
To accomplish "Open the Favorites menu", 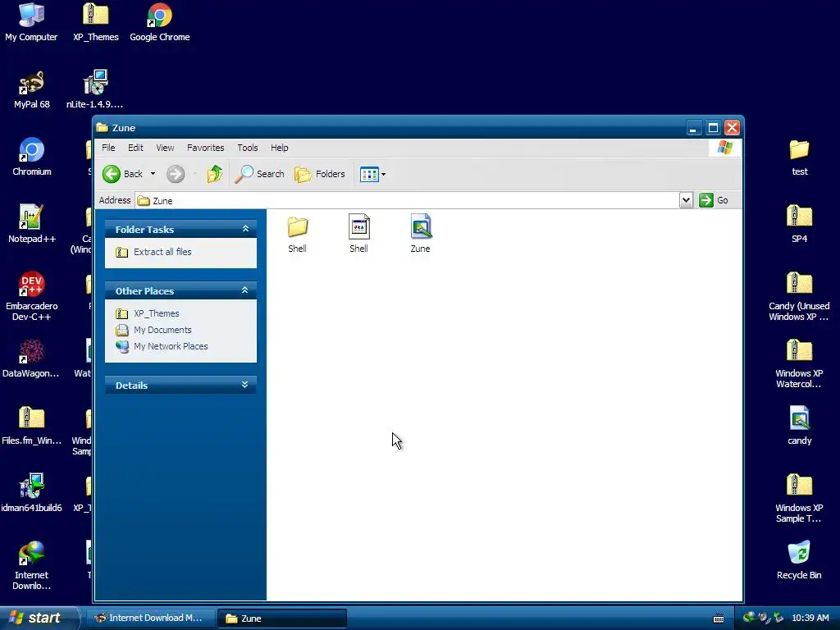I will (206, 148).
